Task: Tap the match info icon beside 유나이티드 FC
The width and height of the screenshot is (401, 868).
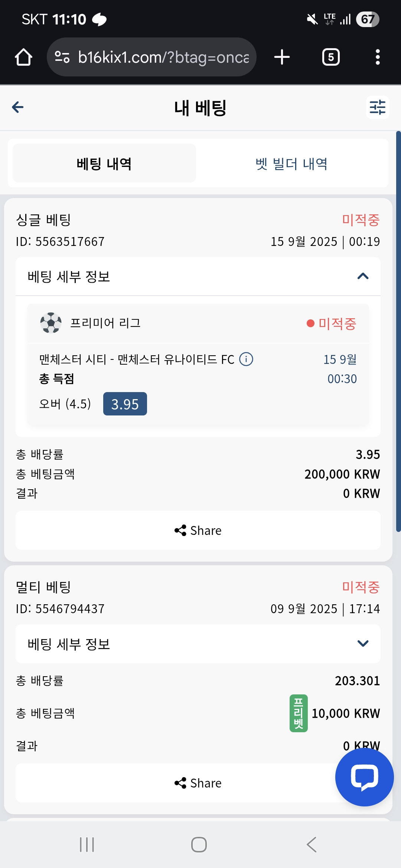Action: pyautogui.click(x=246, y=359)
